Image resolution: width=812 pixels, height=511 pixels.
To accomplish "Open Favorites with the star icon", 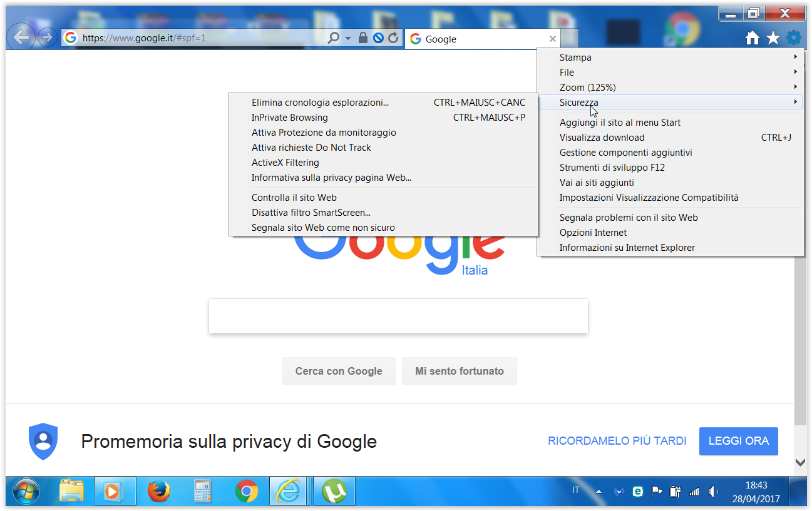I will pyautogui.click(x=773, y=38).
